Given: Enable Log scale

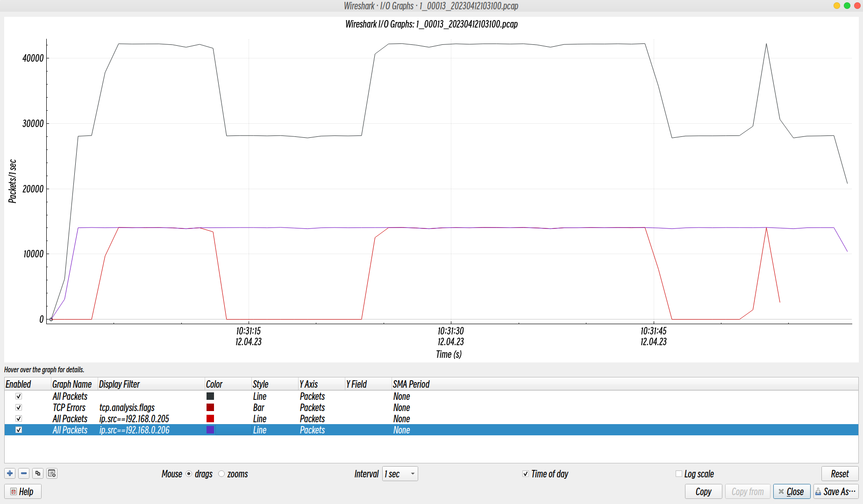Looking at the screenshot, I should pyautogui.click(x=679, y=474).
